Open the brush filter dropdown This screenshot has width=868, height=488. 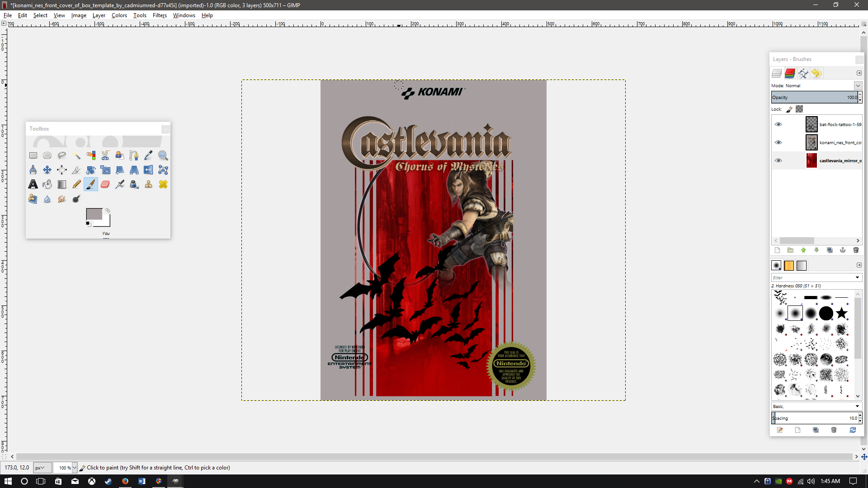click(x=857, y=277)
